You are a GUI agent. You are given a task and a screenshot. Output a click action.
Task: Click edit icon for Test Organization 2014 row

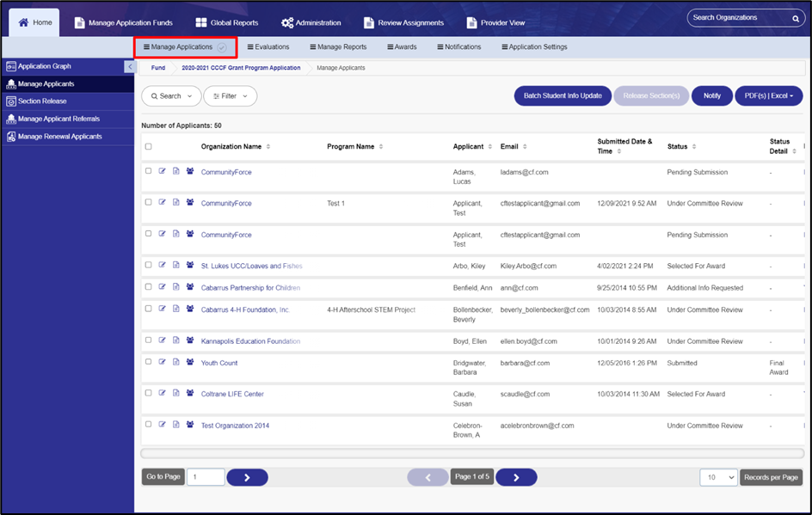(x=162, y=425)
